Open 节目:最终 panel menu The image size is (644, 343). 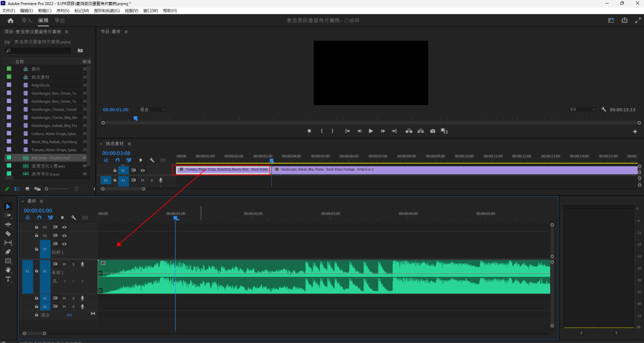click(126, 31)
